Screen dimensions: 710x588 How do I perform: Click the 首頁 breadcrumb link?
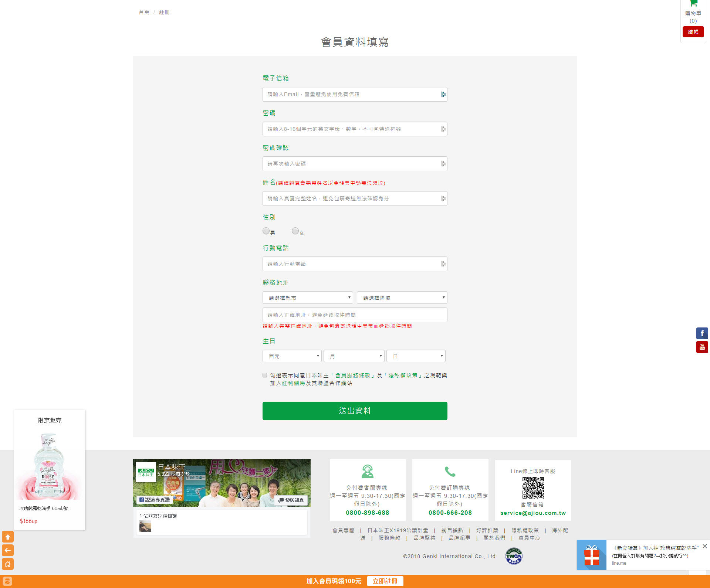[144, 12]
